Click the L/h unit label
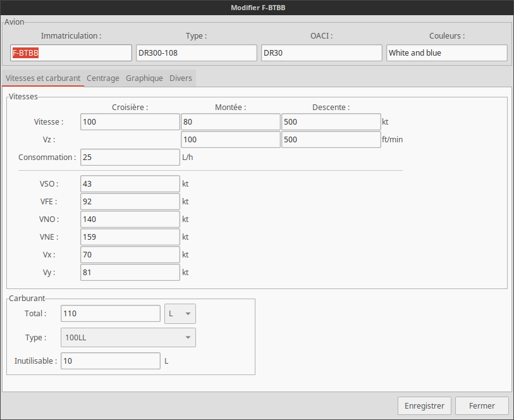This screenshot has height=420, width=514. pos(188,157)
